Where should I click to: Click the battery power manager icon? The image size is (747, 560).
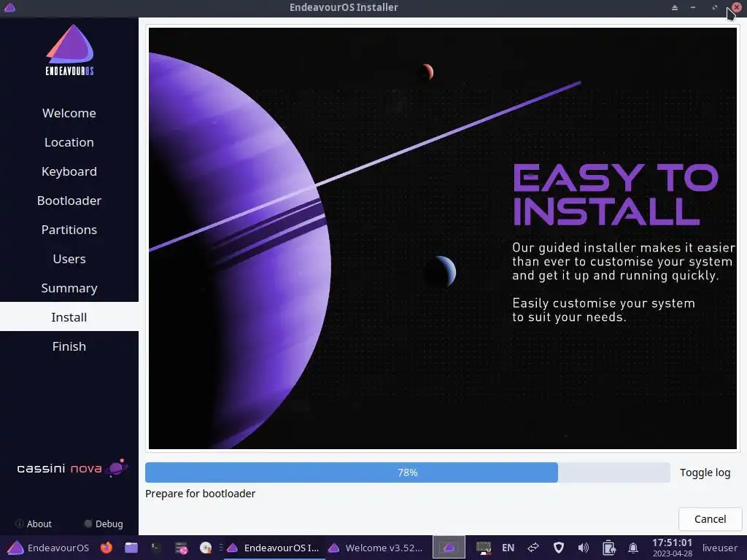608,548
